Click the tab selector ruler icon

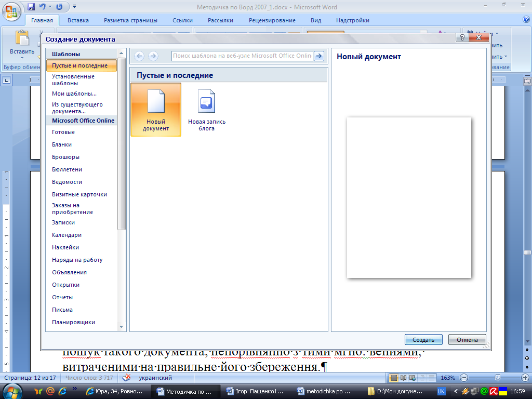click(6, 81)
